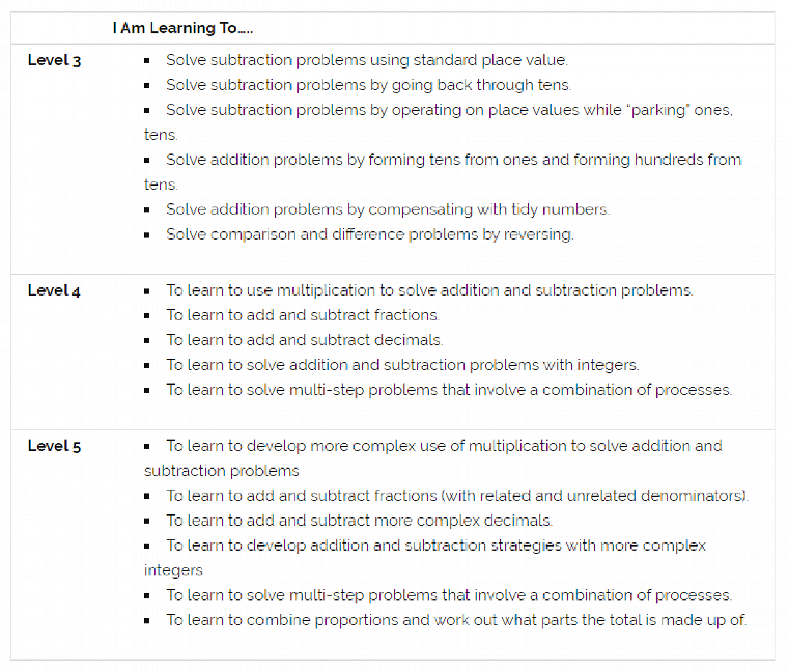Image resolution: width=788 pixels, height=672 pixels.
Task: Click the 'related and unrelated denominators' line
Action: 457,496
